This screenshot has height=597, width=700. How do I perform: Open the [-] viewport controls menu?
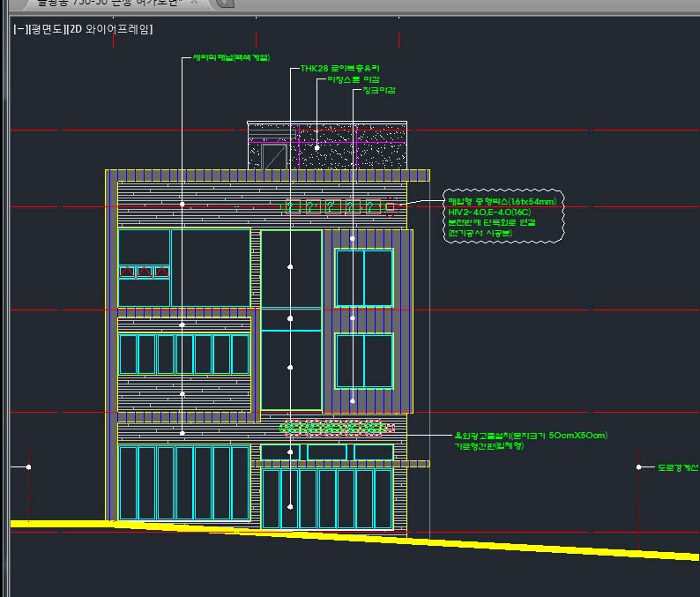19,29
